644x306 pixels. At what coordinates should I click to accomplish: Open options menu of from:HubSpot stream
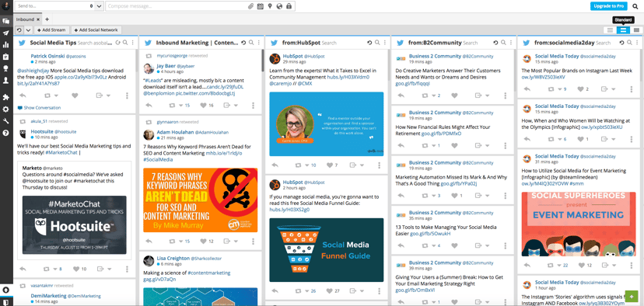(x=384, y=43)
